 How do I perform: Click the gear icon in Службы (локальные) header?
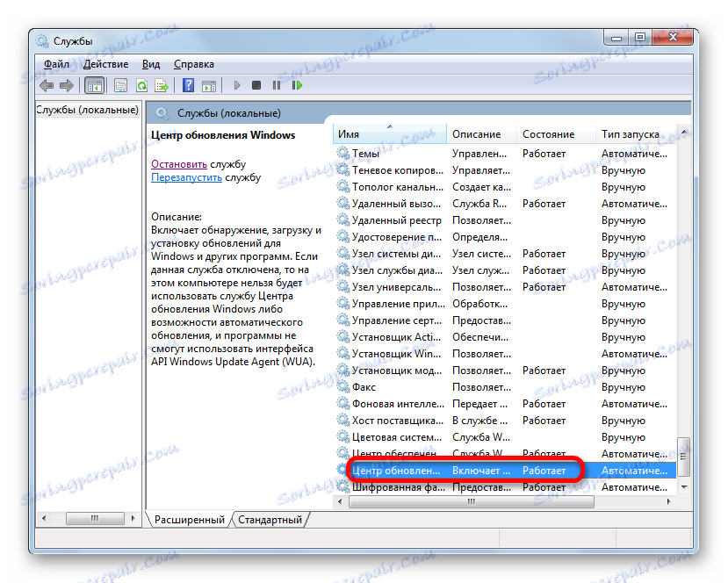162,112
